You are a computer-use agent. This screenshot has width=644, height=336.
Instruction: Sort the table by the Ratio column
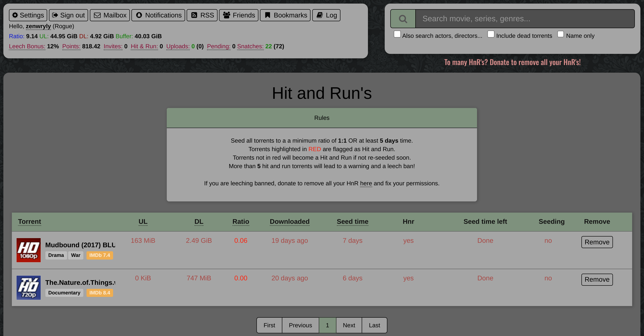[241, 222]
